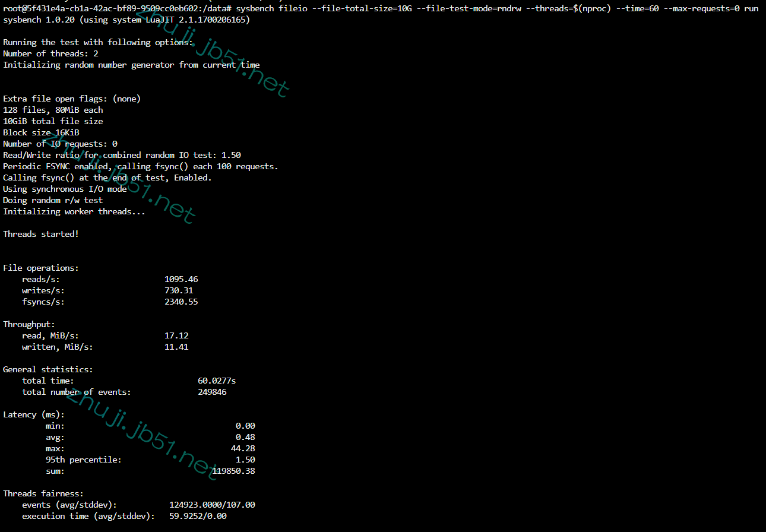Click the latency min value 0.00
Viewport: 766px width, 532px height.
pos(245,426)
